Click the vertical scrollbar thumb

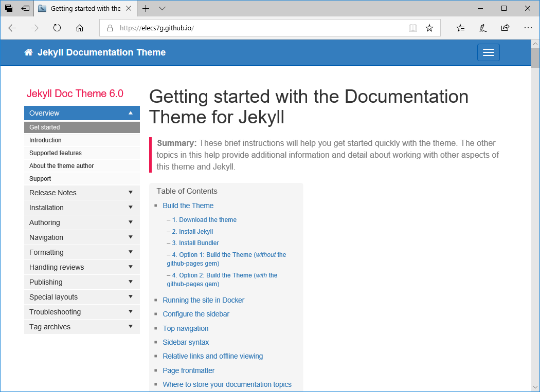coord(535,58)
